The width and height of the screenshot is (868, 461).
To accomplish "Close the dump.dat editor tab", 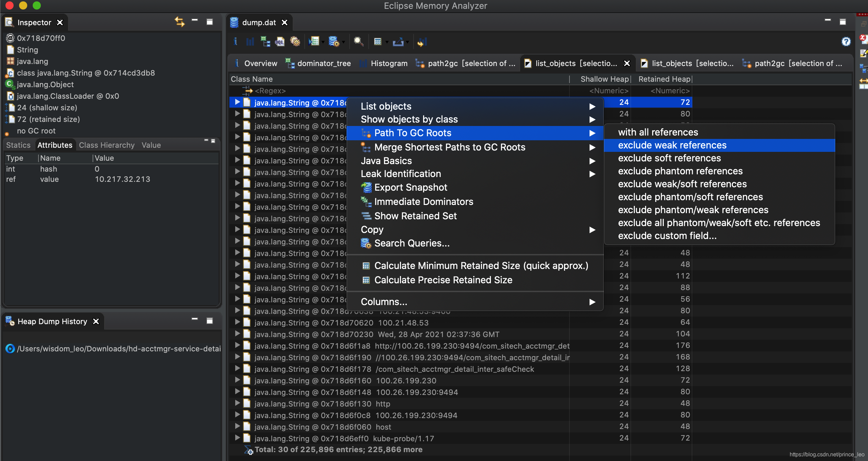I will point(285,23).
